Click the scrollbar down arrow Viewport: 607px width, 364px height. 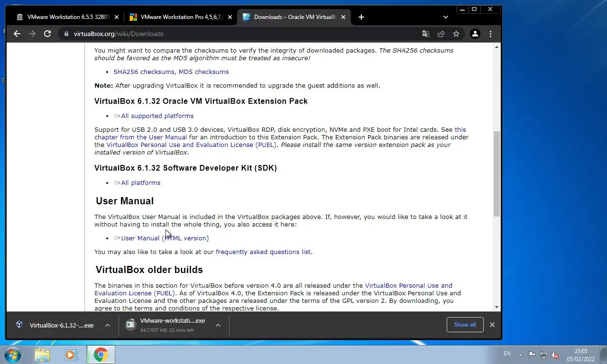pos(497,307)
